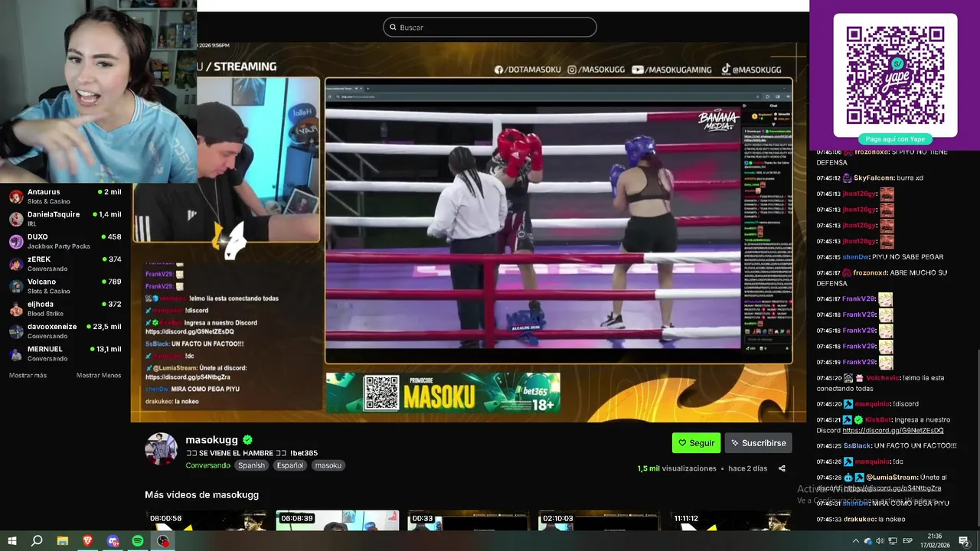Click the masokugg verified badge

tap(247, 440)
